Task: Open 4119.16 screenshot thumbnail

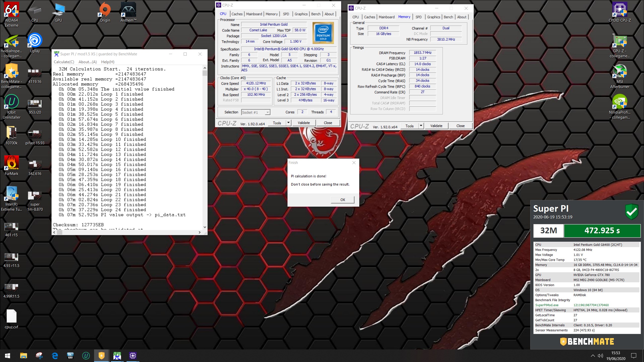Action: click(x=35, y=75)
